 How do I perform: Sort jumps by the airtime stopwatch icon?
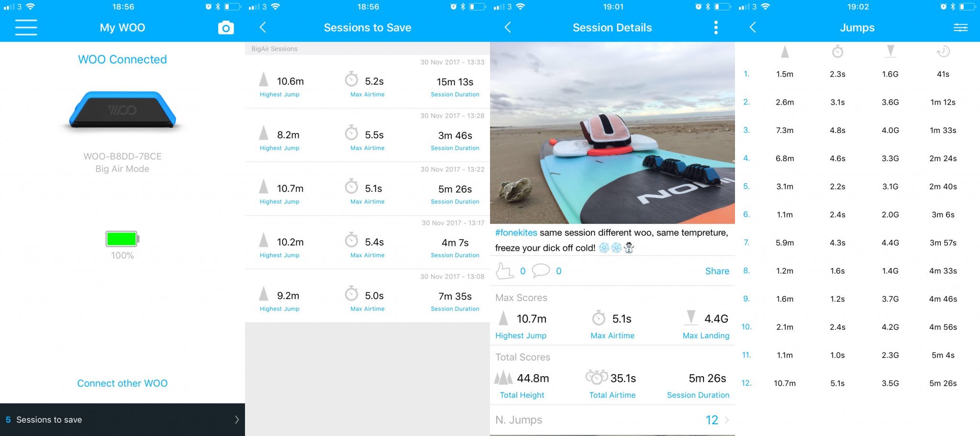point(837,52)
